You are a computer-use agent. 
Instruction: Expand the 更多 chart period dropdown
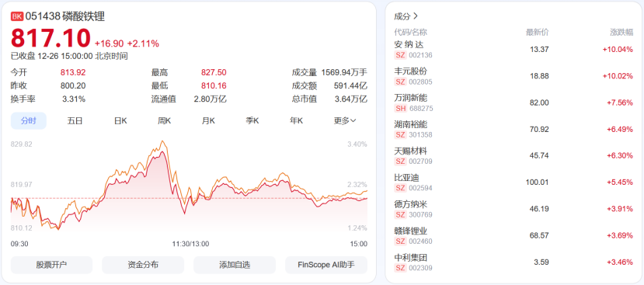click(345, 120)
